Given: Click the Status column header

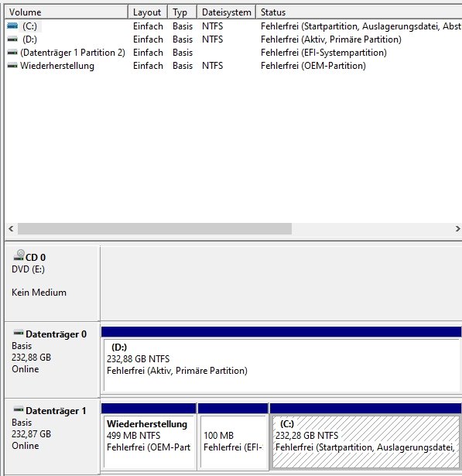Looking at the screenshot, I should [359, 12].
